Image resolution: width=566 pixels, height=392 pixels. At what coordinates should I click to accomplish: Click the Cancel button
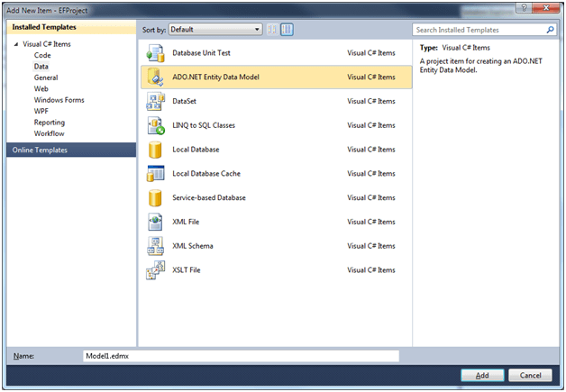coord(530,376)
